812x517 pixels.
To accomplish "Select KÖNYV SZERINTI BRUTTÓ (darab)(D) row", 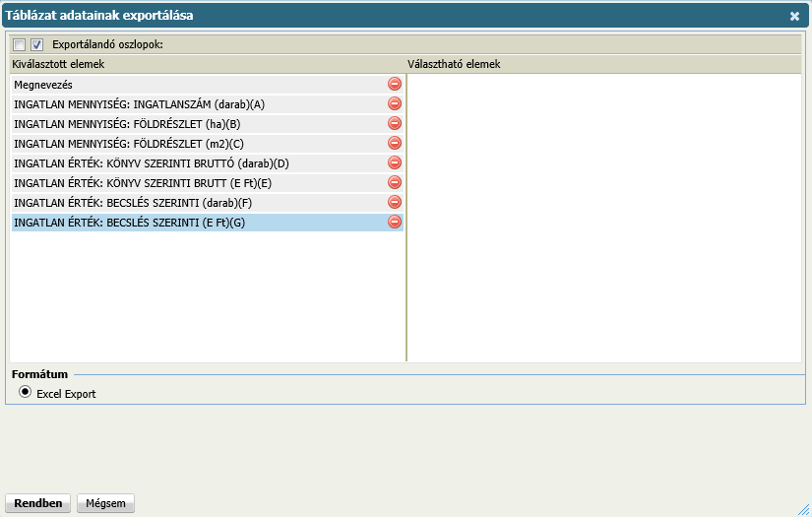I will [x=207, y=163].
